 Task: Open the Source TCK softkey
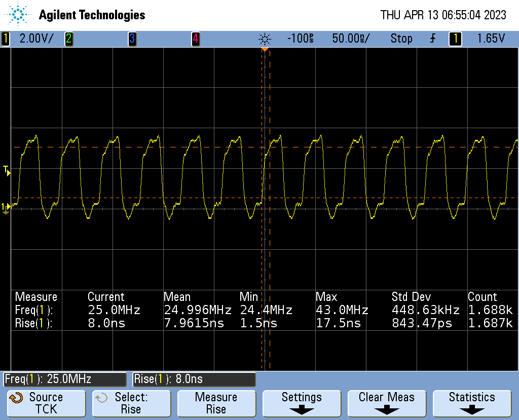pos(46,403)
